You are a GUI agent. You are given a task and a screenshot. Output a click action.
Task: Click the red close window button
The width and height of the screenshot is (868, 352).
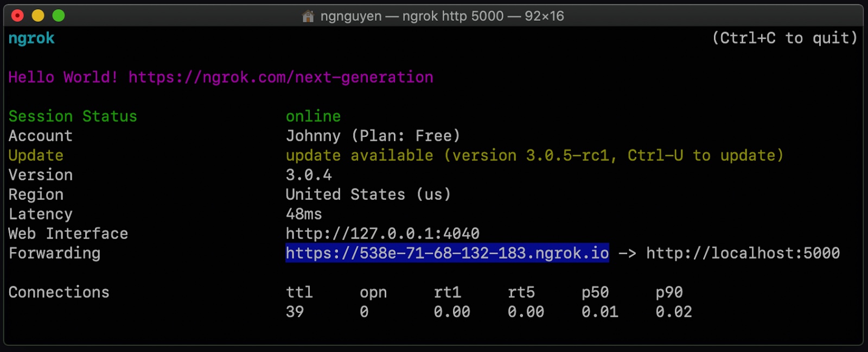tap(17, 16)
